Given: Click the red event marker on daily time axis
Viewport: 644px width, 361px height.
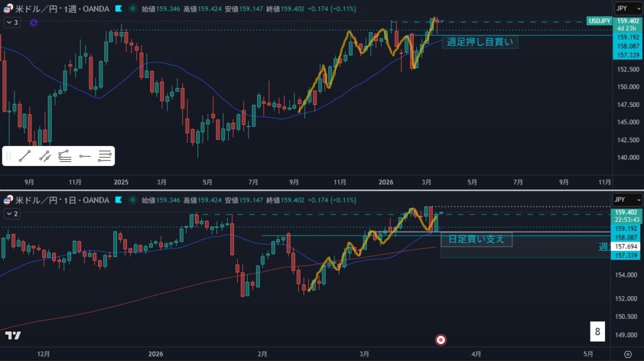Looking at the screenshot, I should (x=441, y=340).
